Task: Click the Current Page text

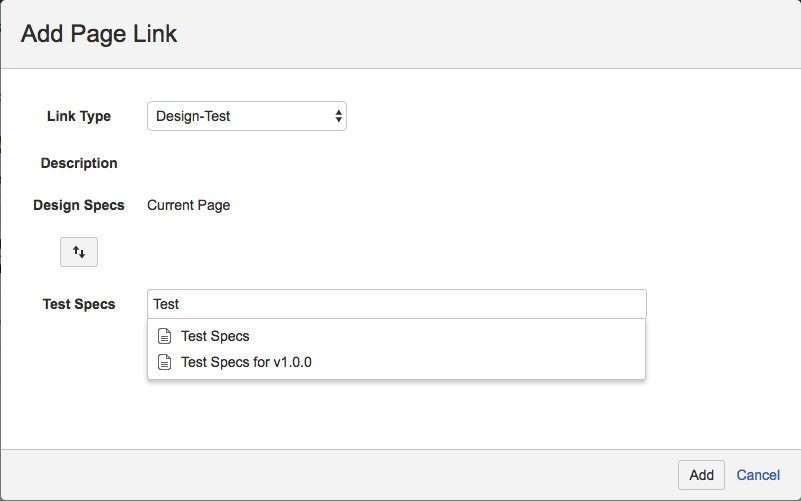Action: (x=188, y=205)
